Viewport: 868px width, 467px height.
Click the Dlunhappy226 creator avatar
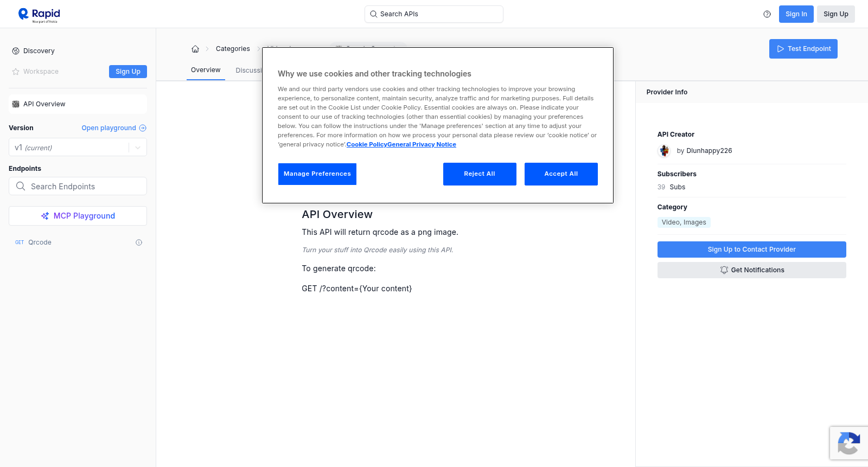(x=664, y=151)
